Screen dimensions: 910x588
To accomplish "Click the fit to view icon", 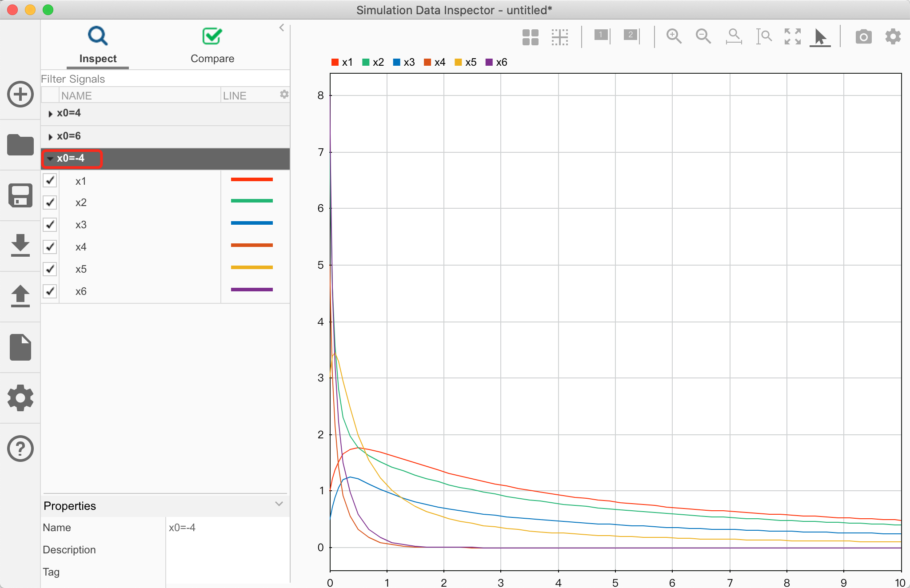I will tap(792, 36).
